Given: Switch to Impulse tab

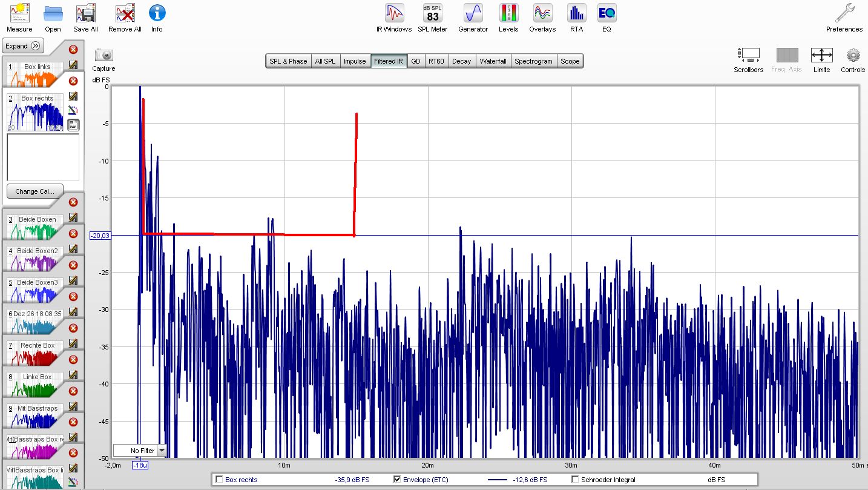Looking at the screenshot, I should tap(355, 61).
